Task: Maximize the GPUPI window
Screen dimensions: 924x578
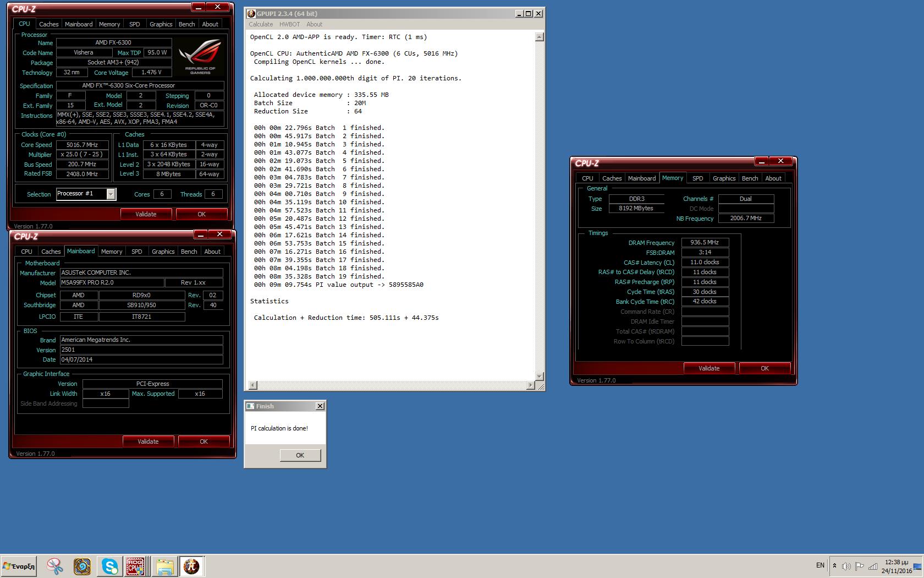Action: 529,14
